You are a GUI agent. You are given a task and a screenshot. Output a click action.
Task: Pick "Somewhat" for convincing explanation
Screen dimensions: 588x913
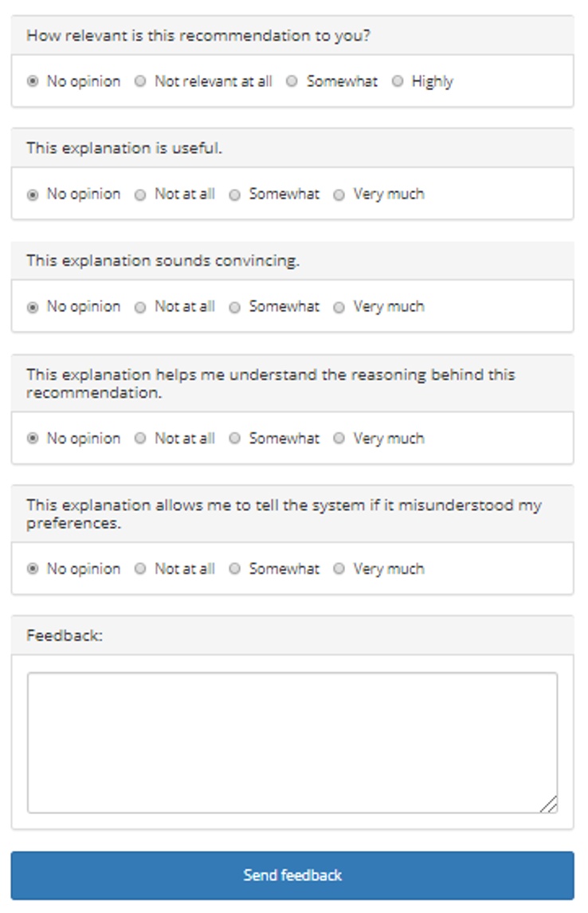coord(234,305)
